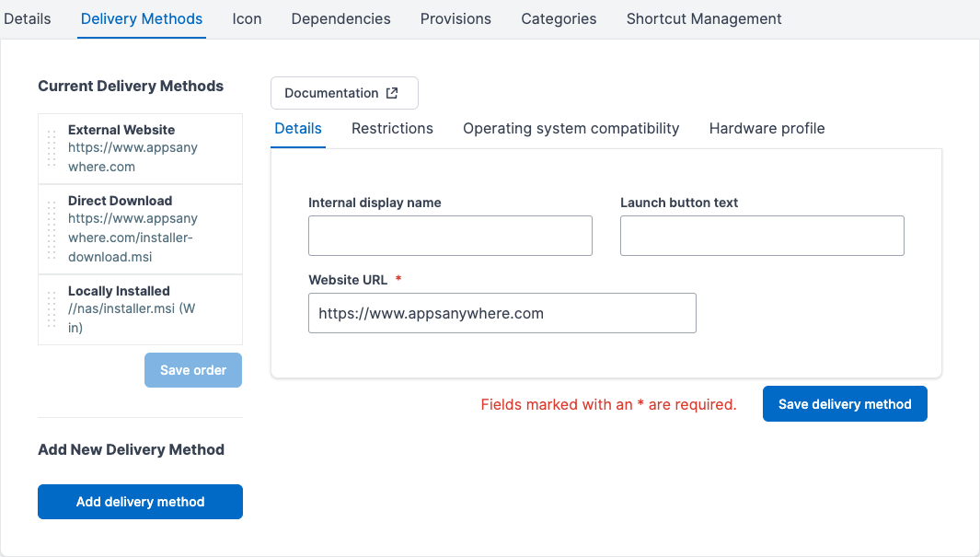This screenshot has width=980, height=557.
Task: Click into Launch button text field
Action: pos(762,236)
